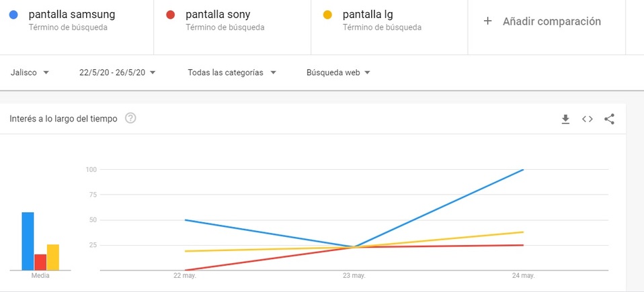
Task: Expand the Búsqueda web search type dropdown
Action: [339, 72]
